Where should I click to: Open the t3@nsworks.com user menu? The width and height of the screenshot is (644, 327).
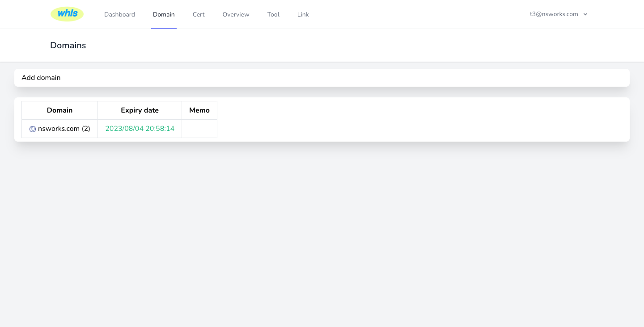pos(554,14)
